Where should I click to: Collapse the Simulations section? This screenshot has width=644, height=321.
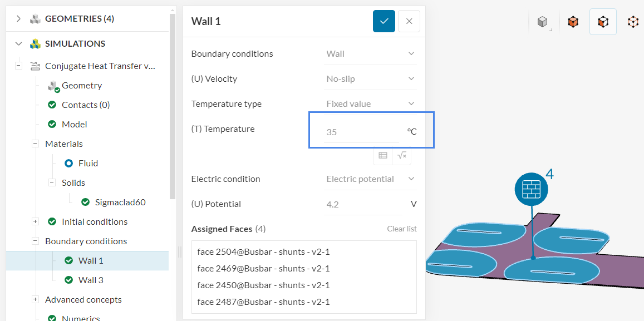tap(19, 44)
